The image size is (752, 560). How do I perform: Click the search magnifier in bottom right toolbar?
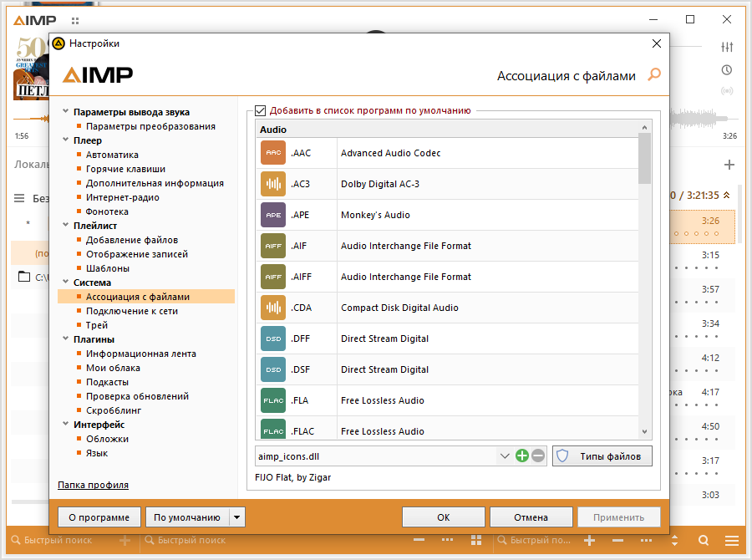(704, 540)
